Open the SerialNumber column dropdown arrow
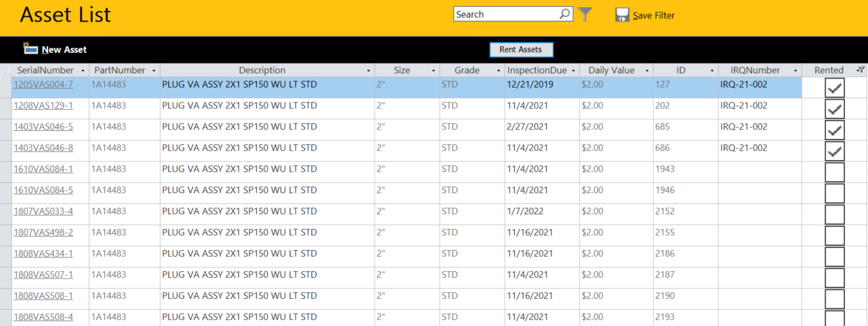Image resolution: width=868 pixels, height=326 pixels. click(x=83, y=70)
